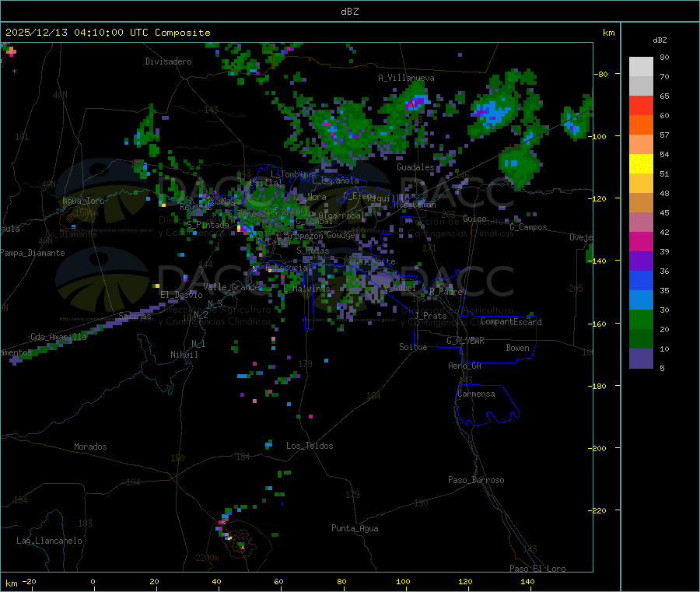Click the 'Aero_GA' map label
The image size is (700, 592).
point(465,366)
